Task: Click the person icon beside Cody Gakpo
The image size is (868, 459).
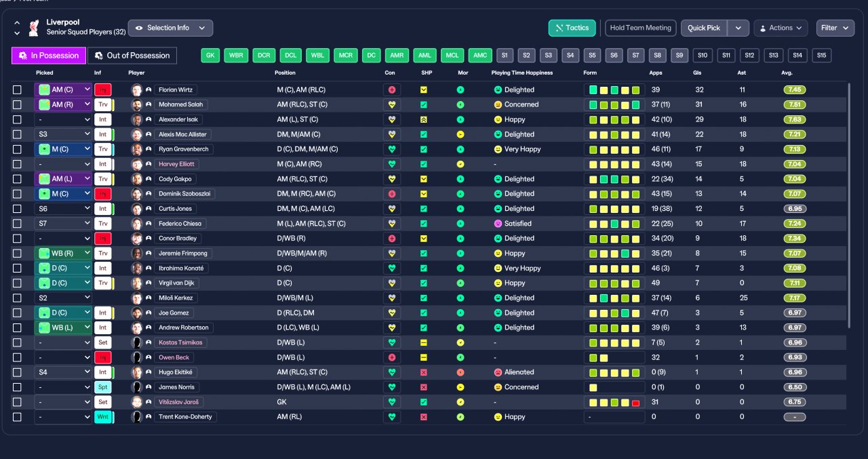Action: (x=149, y=179)
